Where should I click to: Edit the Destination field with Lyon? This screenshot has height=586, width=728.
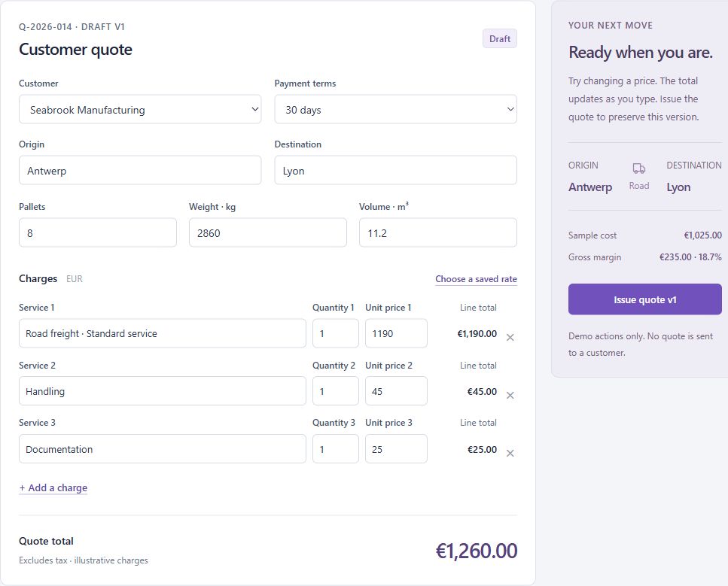(x=395, y=170)
